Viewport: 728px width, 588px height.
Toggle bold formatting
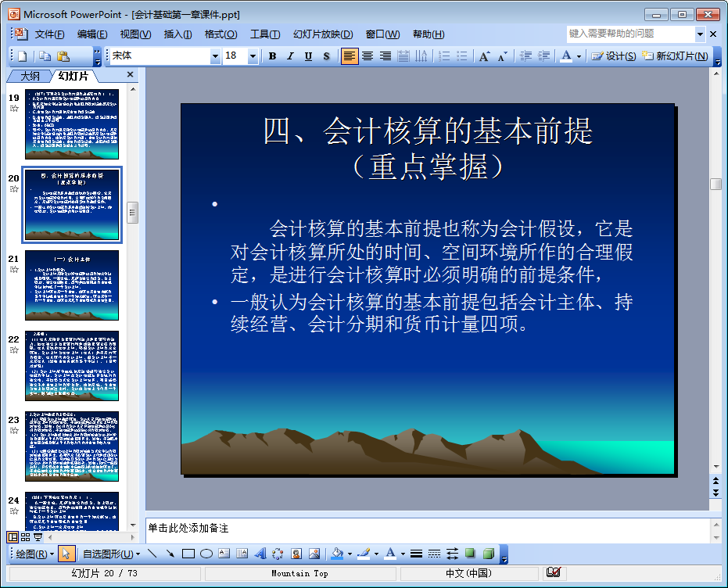(x=273, y=56)
